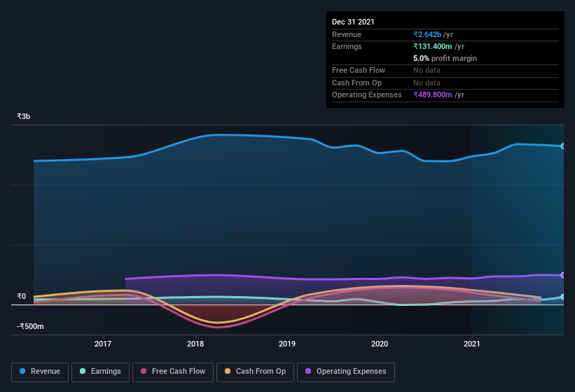Image resolution: width=575 pixels, height=392 pixels.
Task: Toggle the Revenue series legend button
Action: (40, 372)
